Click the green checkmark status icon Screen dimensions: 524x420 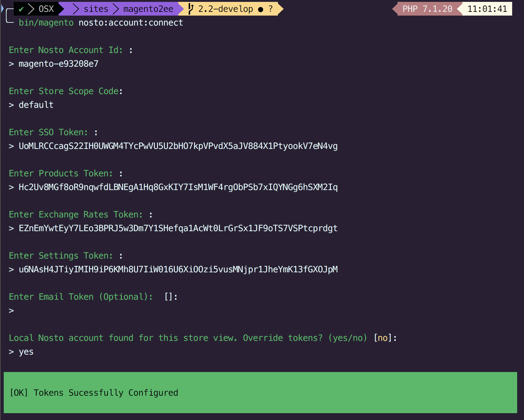click(x=21, y=9)
